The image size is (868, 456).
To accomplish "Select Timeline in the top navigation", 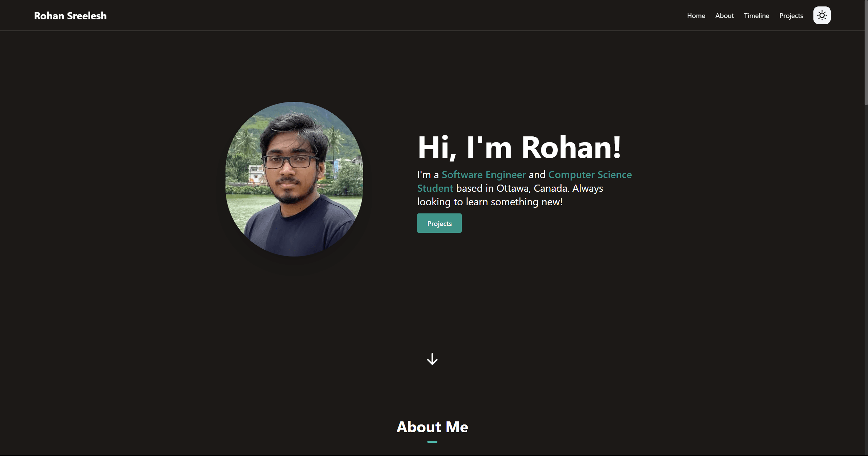I will (x=756, y=16).
